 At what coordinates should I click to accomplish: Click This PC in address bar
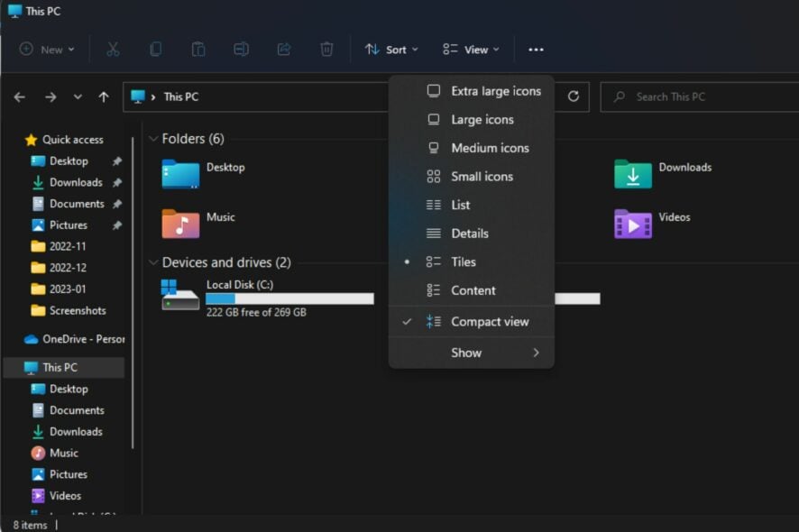[181, 96]
